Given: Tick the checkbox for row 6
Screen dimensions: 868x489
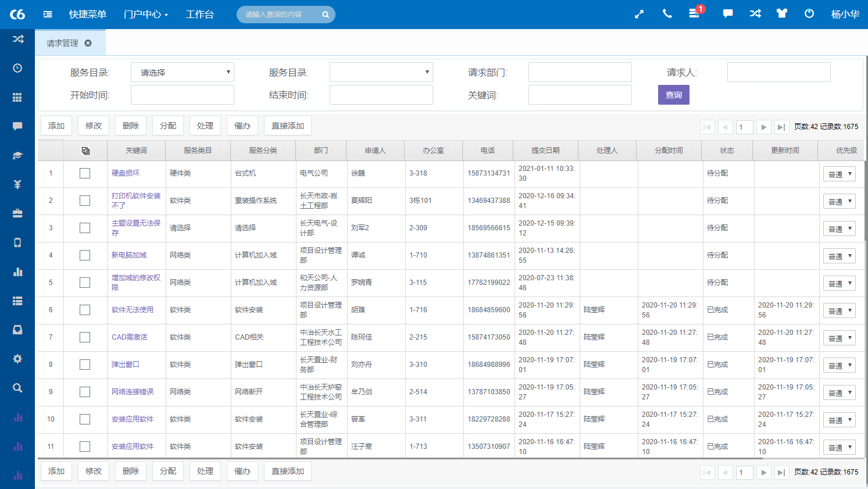Looking at the screenshot, I should pyautogui.click(x=85, y=310).
